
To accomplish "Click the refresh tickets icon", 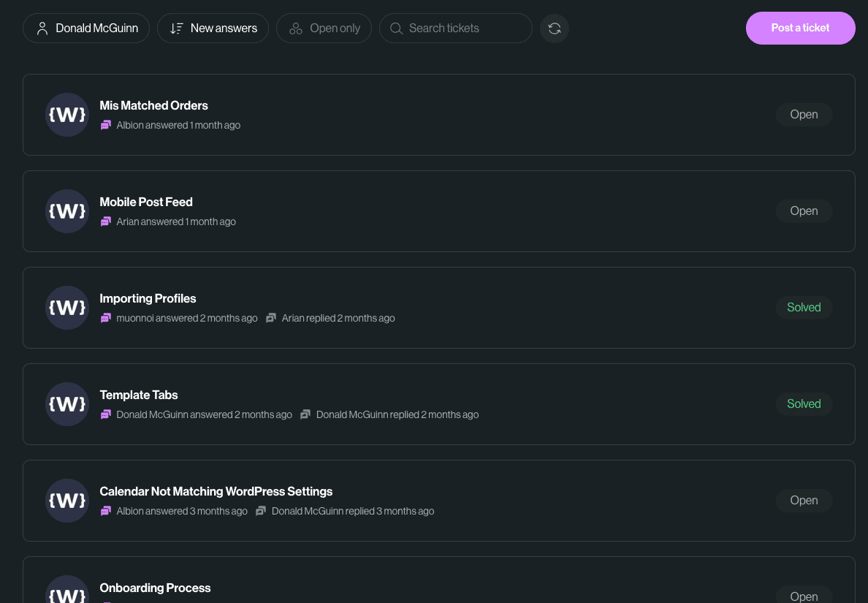I will click(555, 28).
